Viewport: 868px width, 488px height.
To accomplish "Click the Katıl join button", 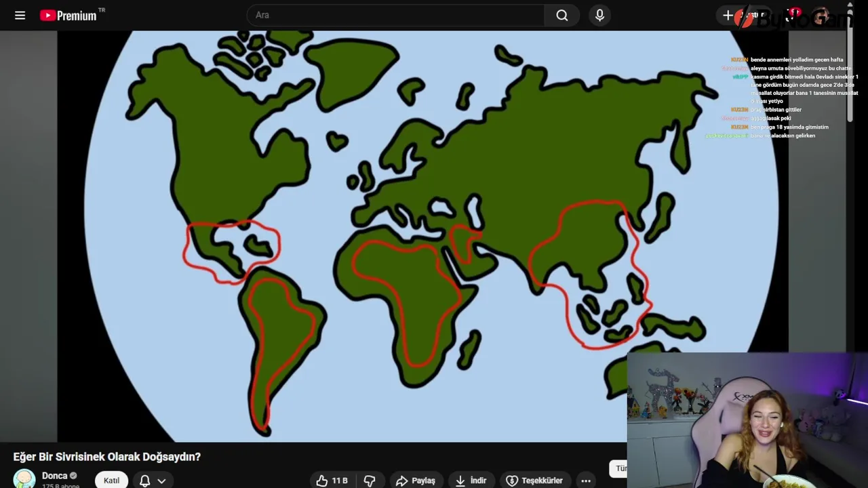I will pos(111,481).
